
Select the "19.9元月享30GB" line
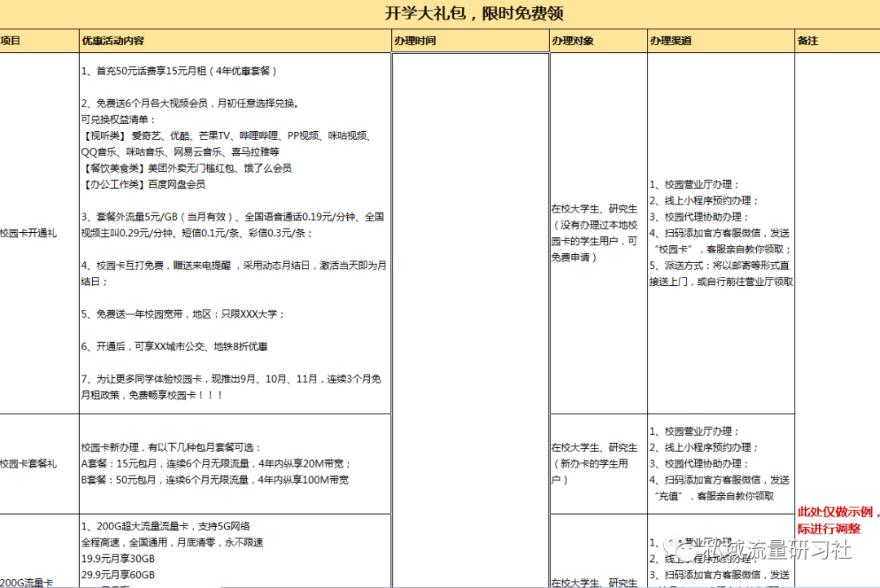[118, 559]
